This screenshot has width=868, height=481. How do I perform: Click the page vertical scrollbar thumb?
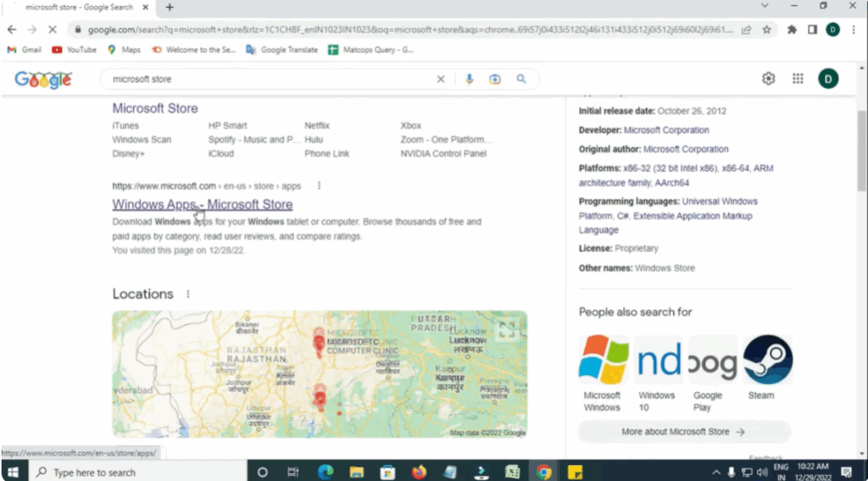[x=862, y=151]
